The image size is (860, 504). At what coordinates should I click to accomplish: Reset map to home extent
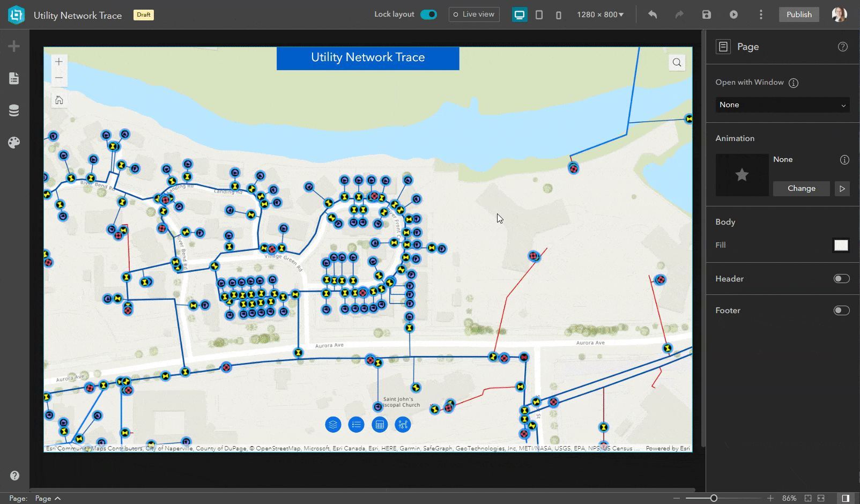59,100
